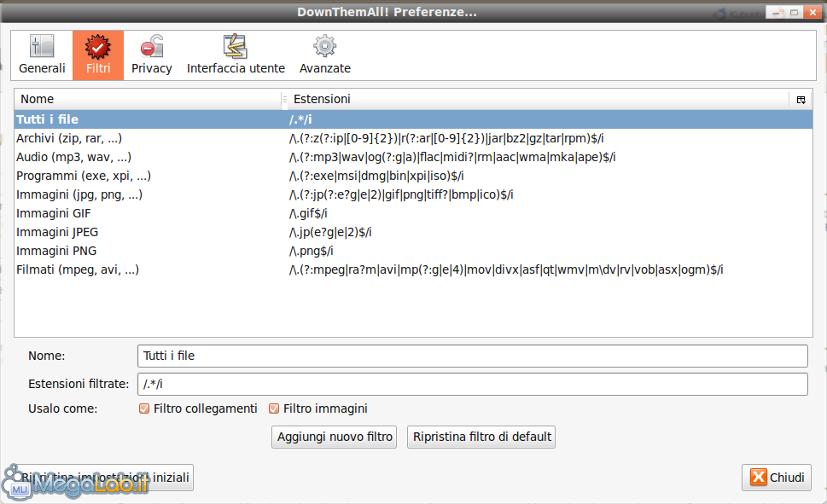This screenshot has height=504, width=827.
Task: Click the /\.gif$/i extension cell
Action: pos(308,213)
